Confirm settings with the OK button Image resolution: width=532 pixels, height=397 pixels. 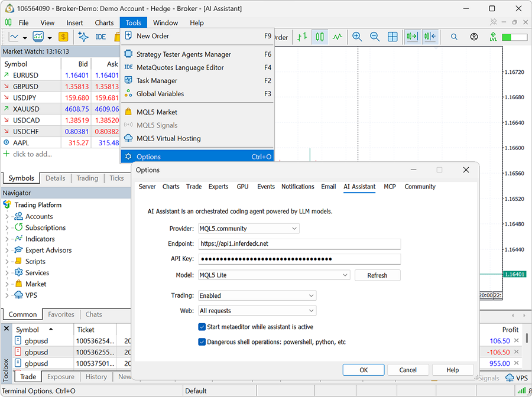coord(364,370)
